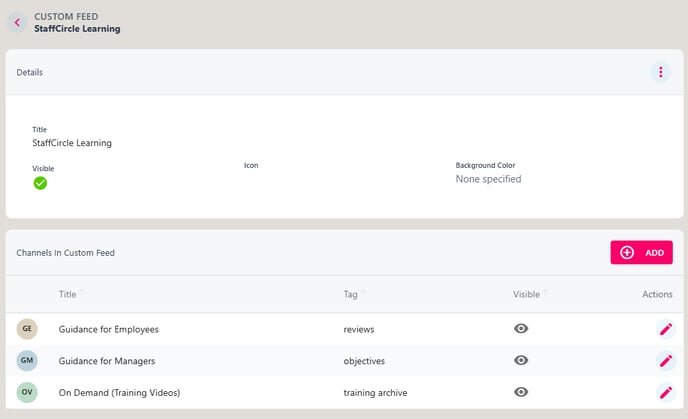Select the 'Guidance for Managers' row title
The width and height of the screenshot is (688, 419).
107,361
